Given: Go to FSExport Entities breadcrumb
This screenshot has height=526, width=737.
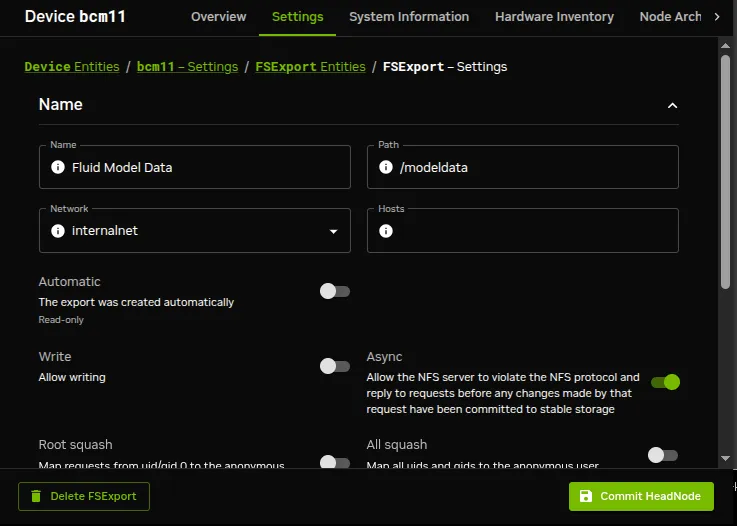Looking at the screenshot, I should 310,67.
